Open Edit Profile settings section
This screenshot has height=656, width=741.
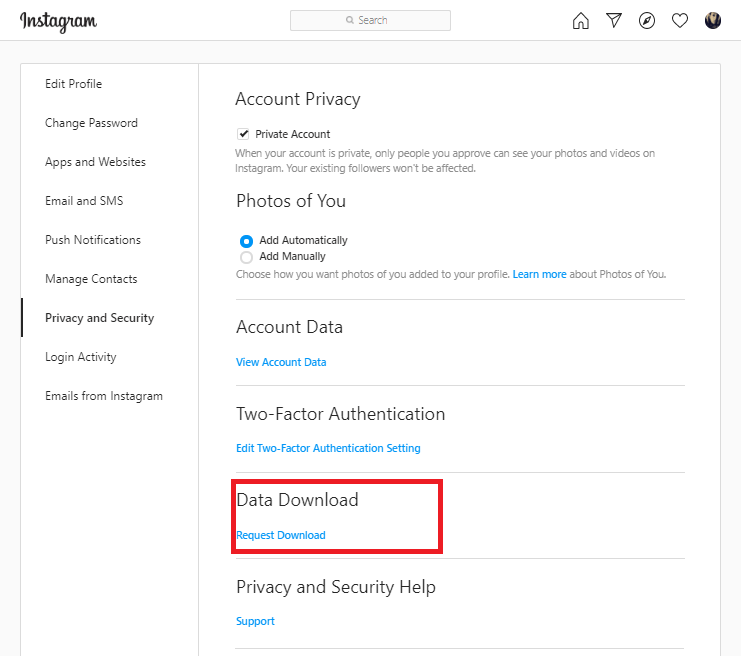(x=73, y=84)
